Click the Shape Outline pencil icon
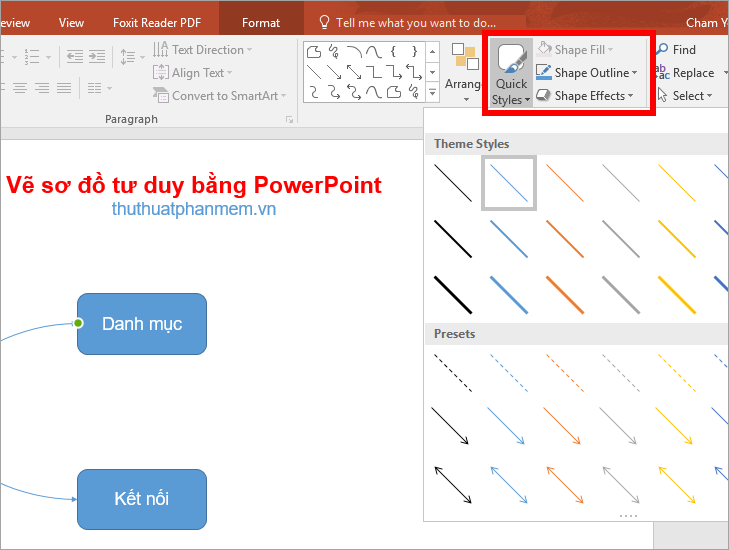 click(543, 72)
